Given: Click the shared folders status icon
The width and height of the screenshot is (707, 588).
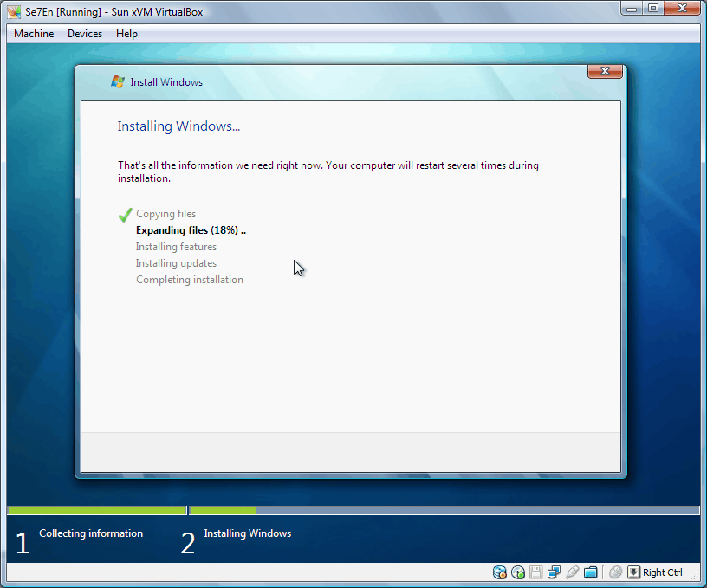Looking at the screenshot, I should click(591, 572).
